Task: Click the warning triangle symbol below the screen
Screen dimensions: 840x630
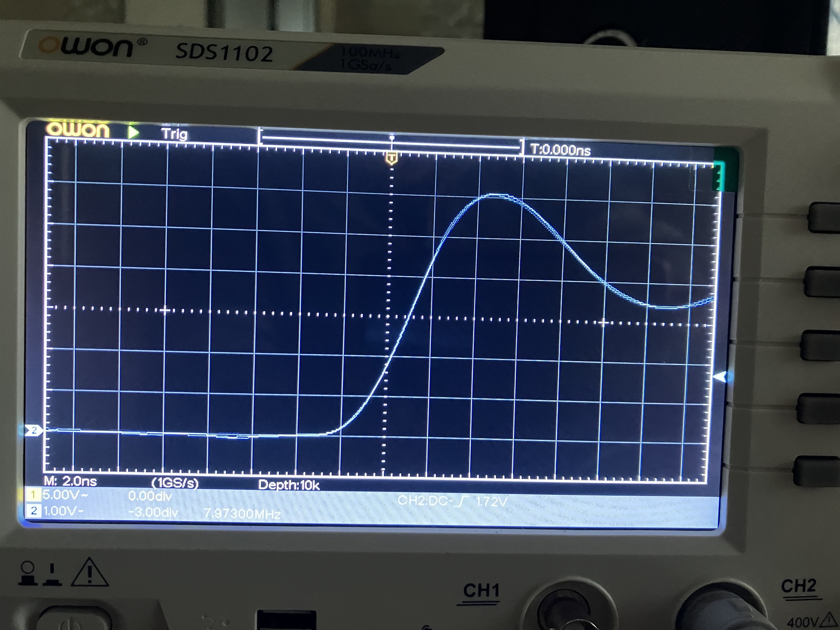Action: [89, 574]
